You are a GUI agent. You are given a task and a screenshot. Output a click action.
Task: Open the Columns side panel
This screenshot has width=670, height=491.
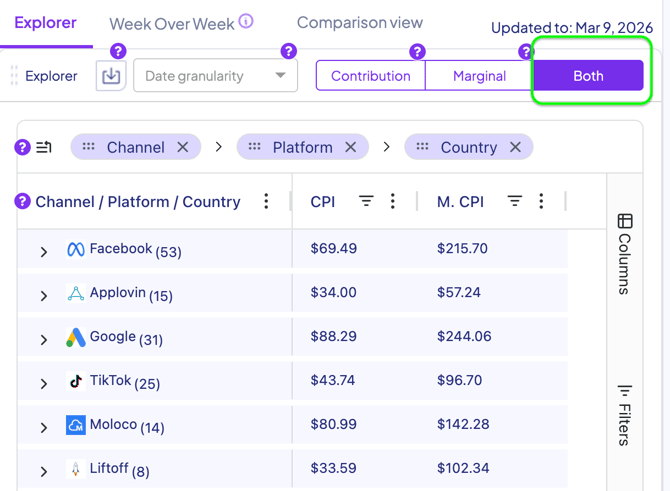(x=625, y=253)
